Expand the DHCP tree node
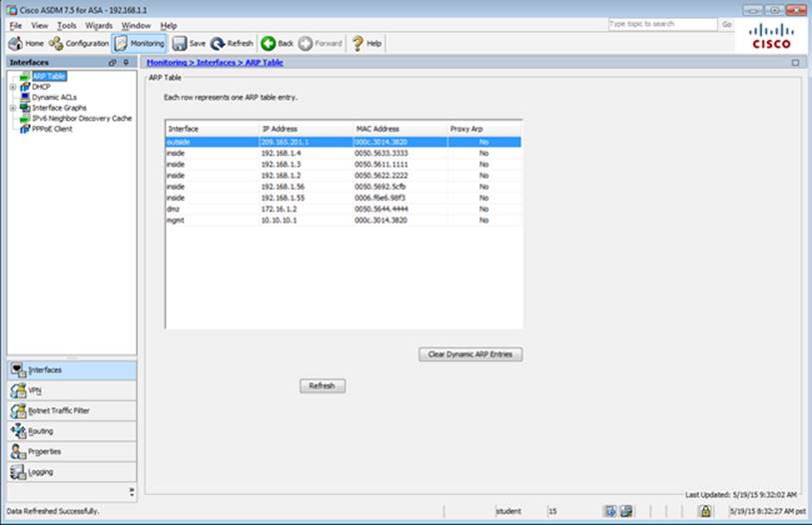812x525 pixels. pyautogui.click(x=13, y=87)
